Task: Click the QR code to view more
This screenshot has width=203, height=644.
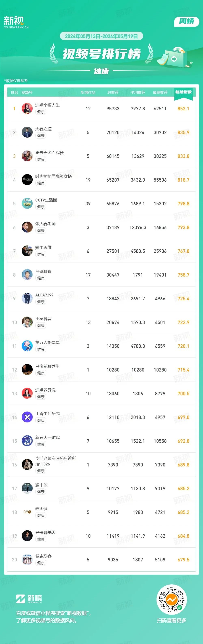Action: point(172,600)
